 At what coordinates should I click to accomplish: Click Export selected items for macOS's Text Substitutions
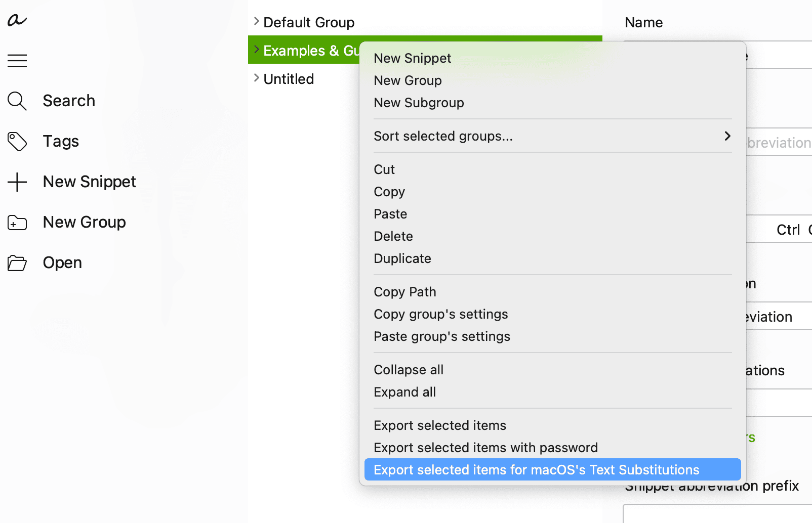(536, 469)
